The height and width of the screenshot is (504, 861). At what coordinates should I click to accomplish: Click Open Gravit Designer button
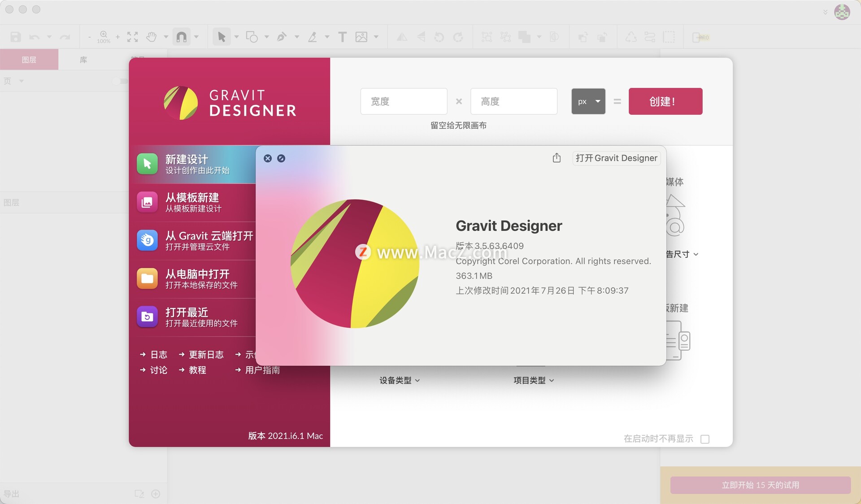(616, 158)
